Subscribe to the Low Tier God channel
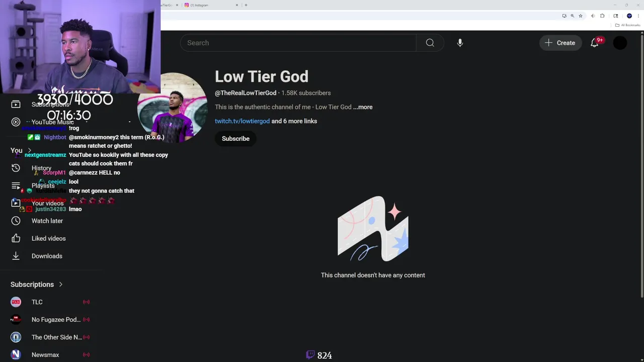644x362 pixels. point(235,139)
